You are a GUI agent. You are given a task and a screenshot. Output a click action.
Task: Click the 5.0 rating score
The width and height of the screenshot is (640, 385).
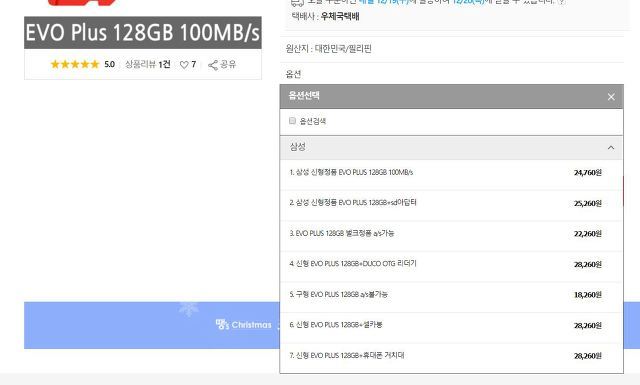point(109,65)
